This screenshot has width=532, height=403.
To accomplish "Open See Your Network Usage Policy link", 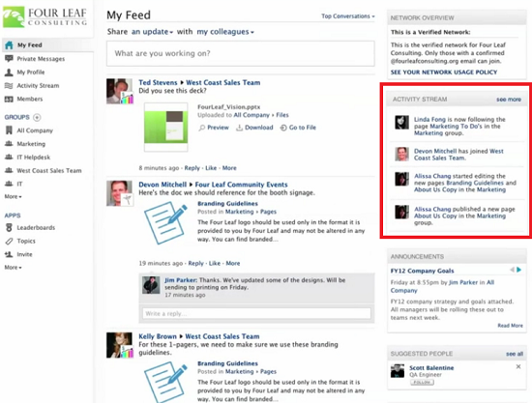I will (x=444, y=72).
